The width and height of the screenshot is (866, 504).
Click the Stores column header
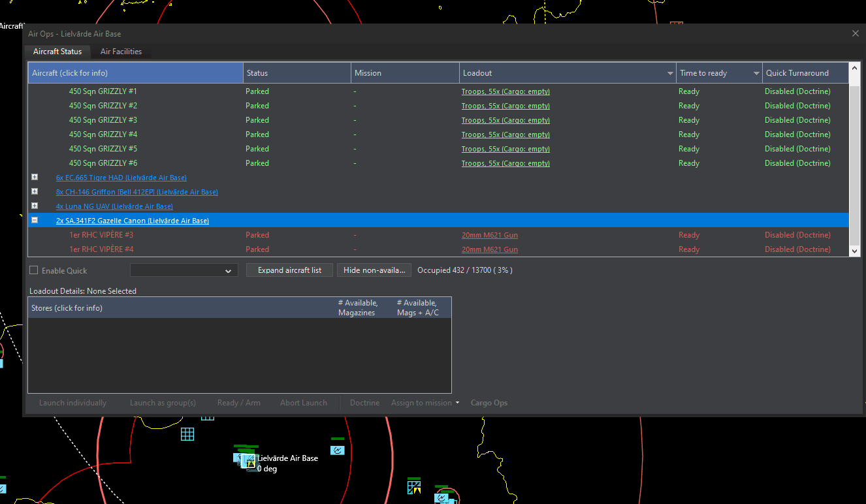[182, 307]
